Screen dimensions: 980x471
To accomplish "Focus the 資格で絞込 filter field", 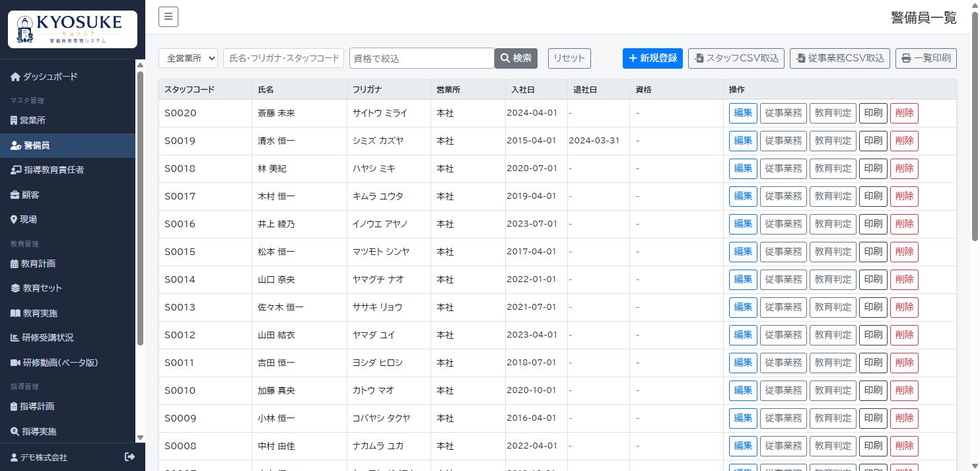I will pyautogui.click(x=422, y=58).
